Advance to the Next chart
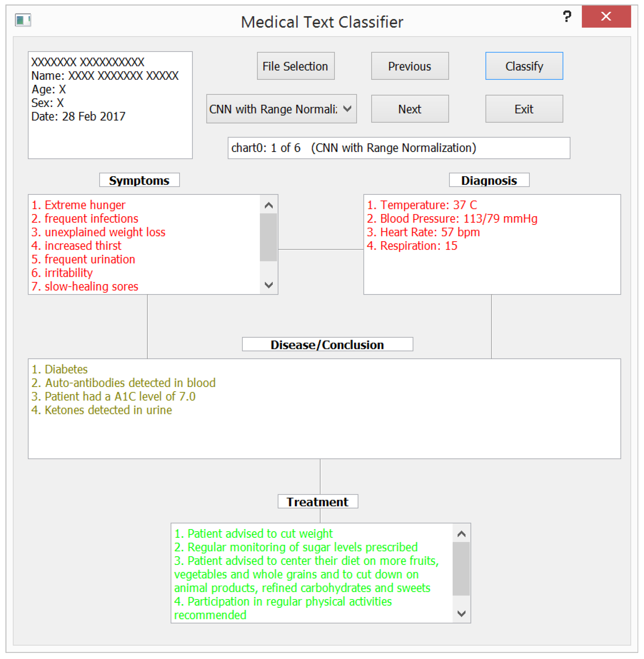This screenshot has height=659, width=644. 410,109
